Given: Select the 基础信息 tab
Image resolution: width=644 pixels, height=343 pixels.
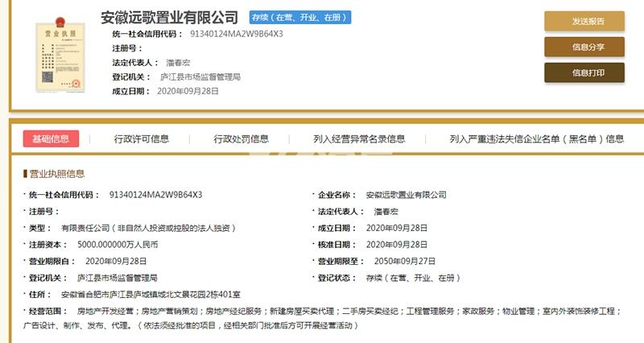Looking at the screenshot, I should pyautogui.click(x=51, y=138).
